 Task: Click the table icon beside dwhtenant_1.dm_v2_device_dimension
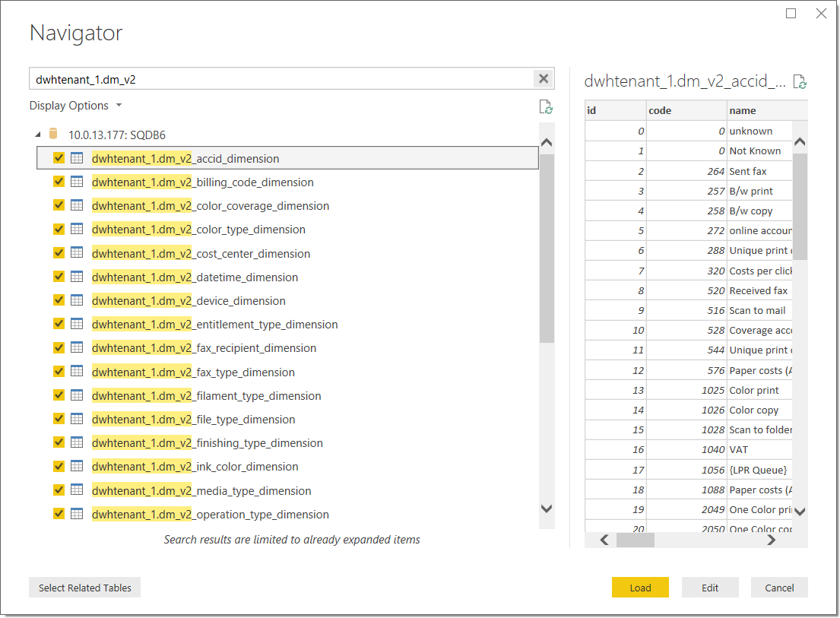coord(77,299)
